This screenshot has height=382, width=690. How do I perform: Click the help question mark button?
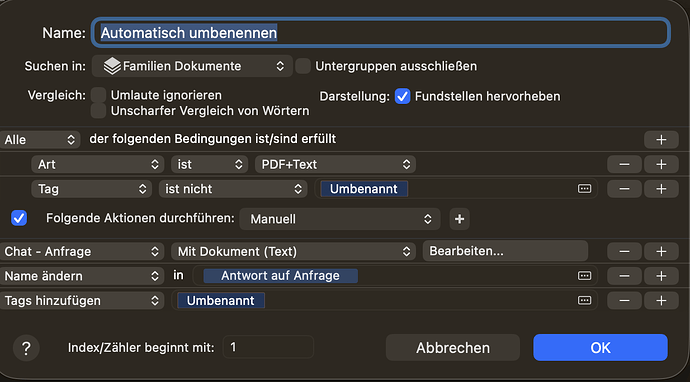[x=26, y=348]
